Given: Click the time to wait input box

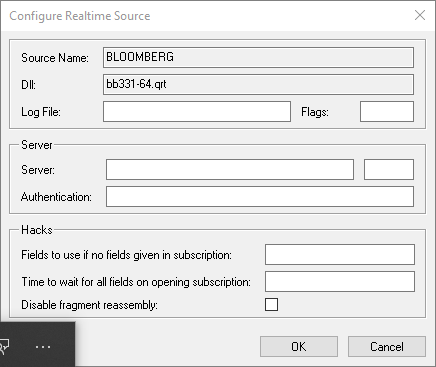Looking at the screenshot, I should [340, 281].
